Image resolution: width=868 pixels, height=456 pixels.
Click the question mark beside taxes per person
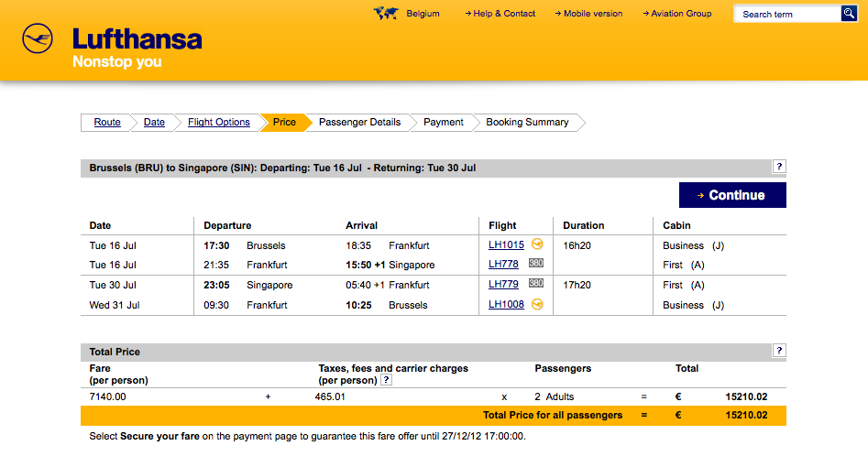(386, 380)
